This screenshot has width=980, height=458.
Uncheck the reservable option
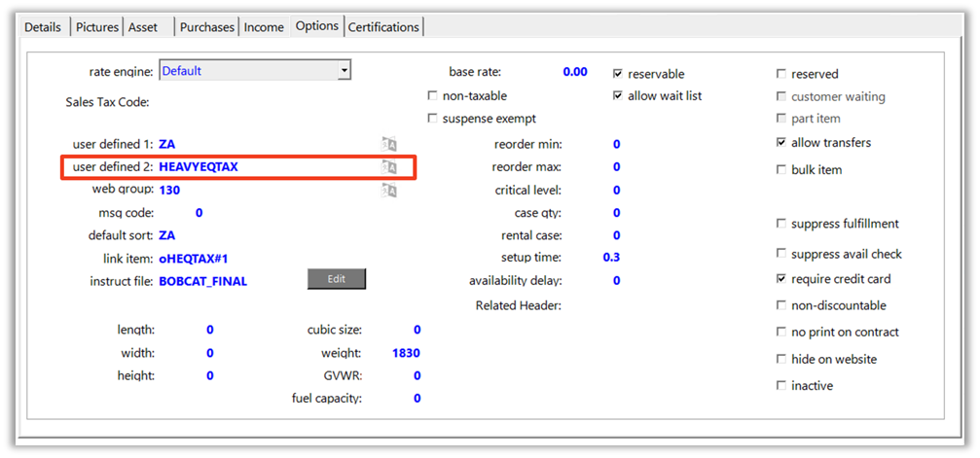click(618, 74)
